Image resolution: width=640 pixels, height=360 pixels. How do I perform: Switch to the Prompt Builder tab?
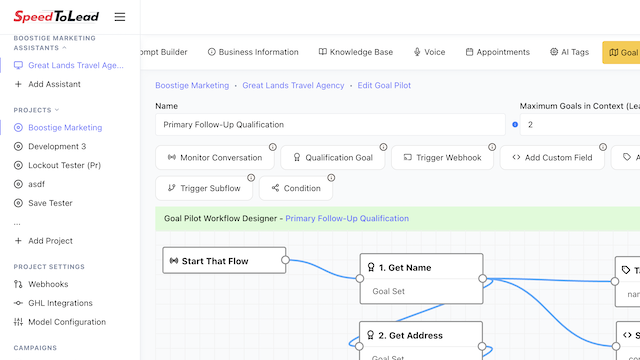(x=164, y=52)
